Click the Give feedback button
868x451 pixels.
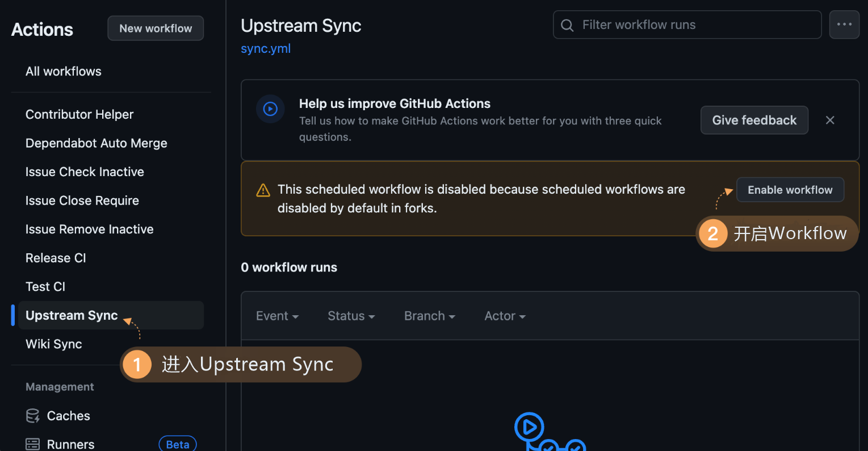click(x=754, y=120)
